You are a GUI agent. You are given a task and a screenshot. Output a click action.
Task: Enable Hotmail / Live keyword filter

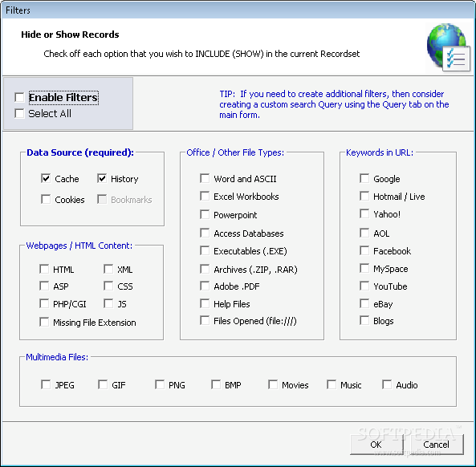pos(364,196)
